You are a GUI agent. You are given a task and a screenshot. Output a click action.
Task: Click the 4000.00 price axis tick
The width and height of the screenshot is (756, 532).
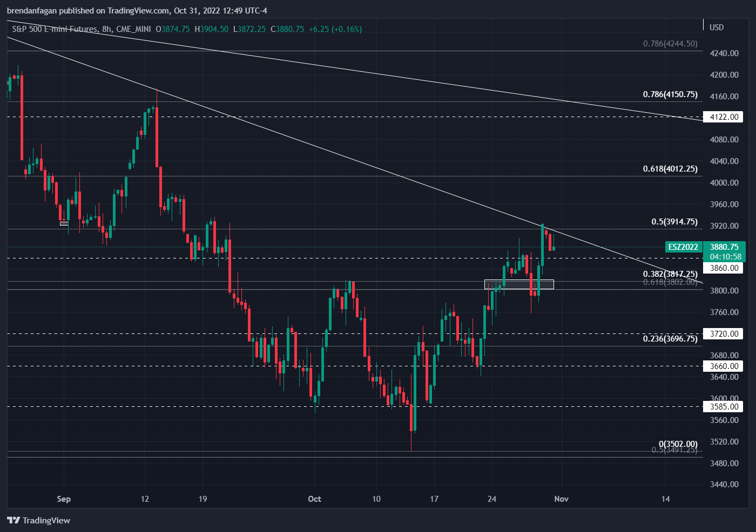pos(724,183)
